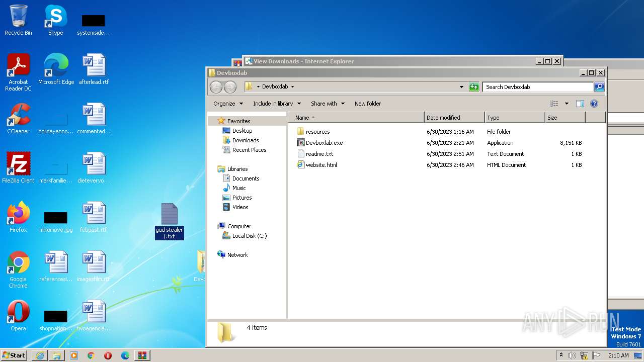Select Network in navigation pane
This screenshot has height=362, width=644.
point(237,255)
